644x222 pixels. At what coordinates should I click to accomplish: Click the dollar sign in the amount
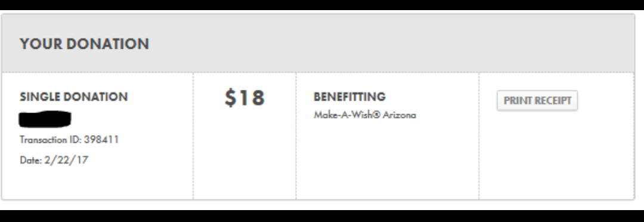tap(230, 99)
